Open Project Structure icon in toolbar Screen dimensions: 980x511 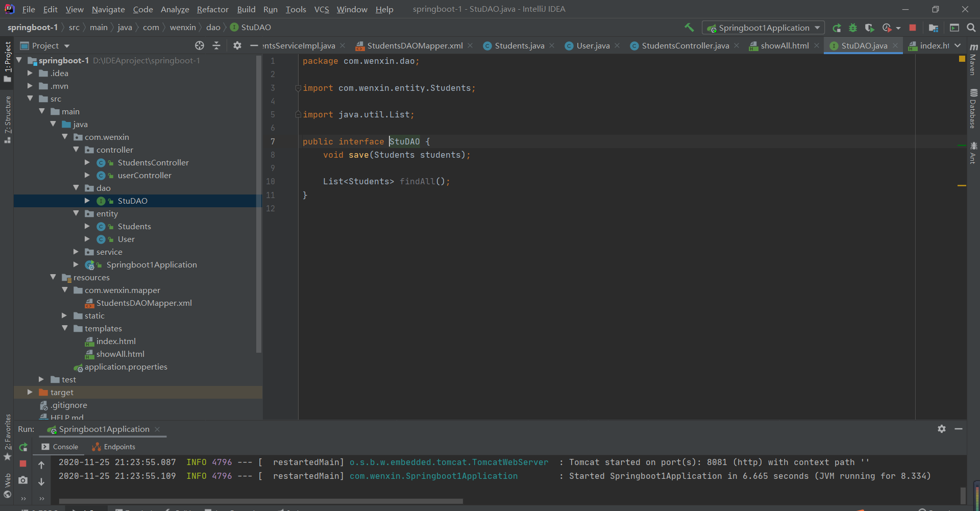click(x=934, y=28)
